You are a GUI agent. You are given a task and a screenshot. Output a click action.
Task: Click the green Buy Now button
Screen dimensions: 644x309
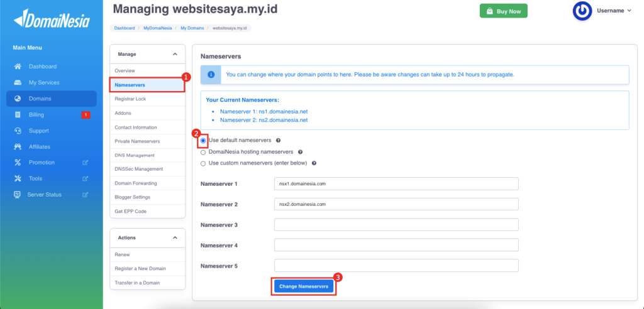click(x=504, y=11)
